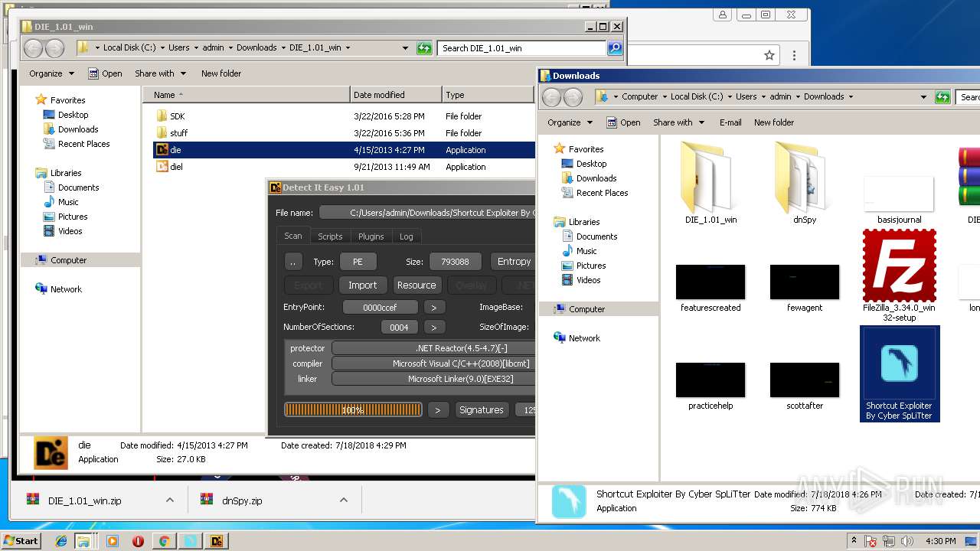The width and height of the screenshot is (980, 551).
Task: Sort by the Name column header
Action: point(246,95)
